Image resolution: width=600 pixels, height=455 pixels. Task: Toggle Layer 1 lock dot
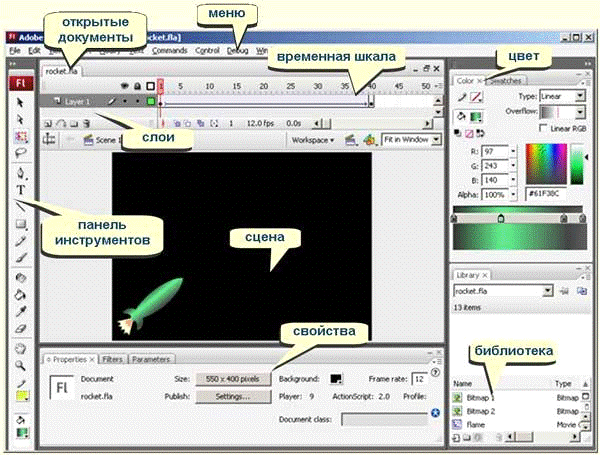pos(137,101)
